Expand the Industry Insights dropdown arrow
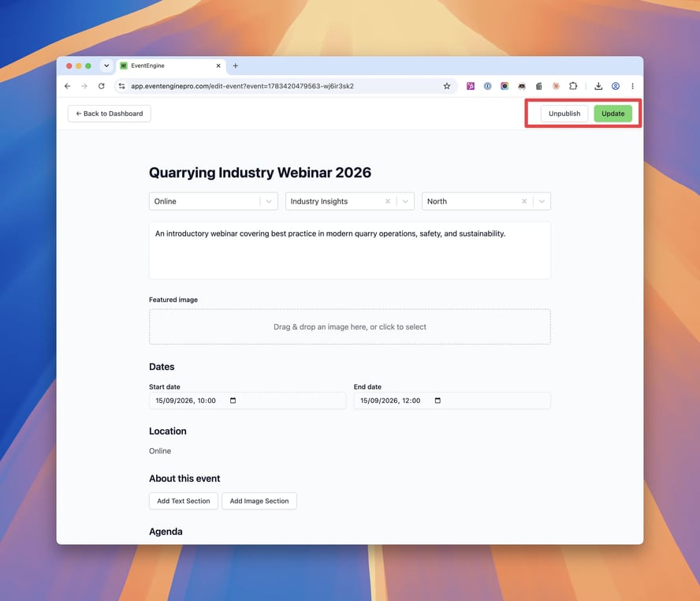Screen dimensions: 700x601 click(405, 201)
